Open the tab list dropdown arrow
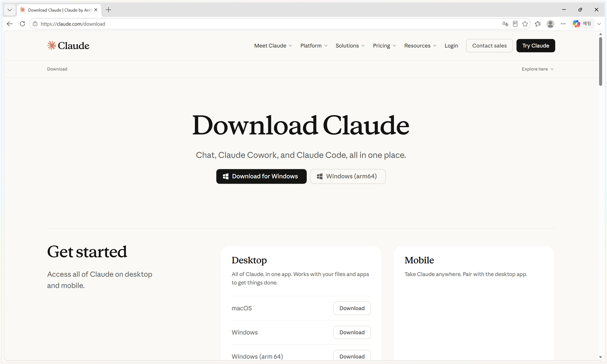The height and width of the screenshot is (364, 607). click(x=10, y=10)
